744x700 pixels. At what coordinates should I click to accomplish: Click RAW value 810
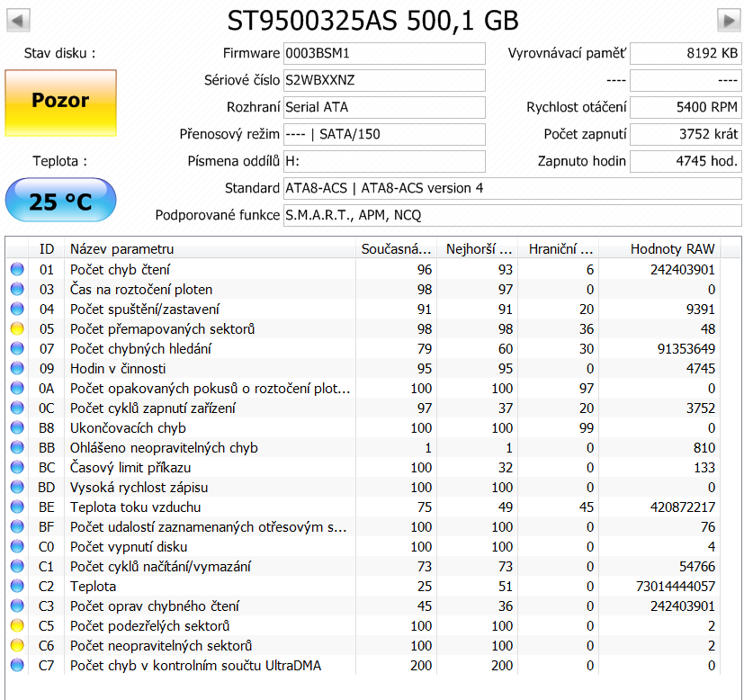pos(704,447)
